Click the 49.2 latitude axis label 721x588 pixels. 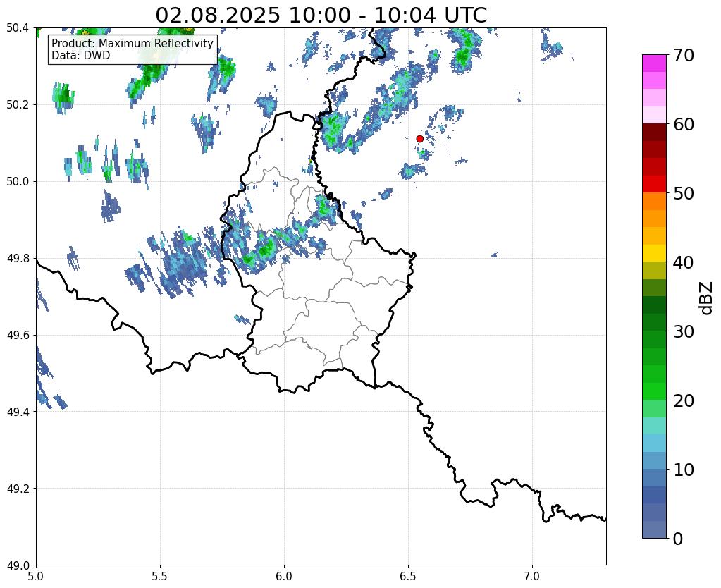pos(18,489)
